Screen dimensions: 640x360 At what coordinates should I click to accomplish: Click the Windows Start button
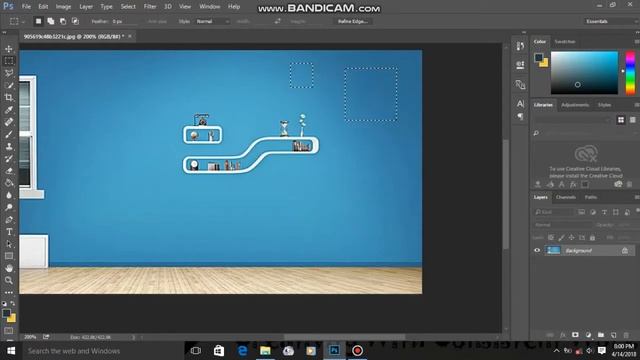(11, 351)
